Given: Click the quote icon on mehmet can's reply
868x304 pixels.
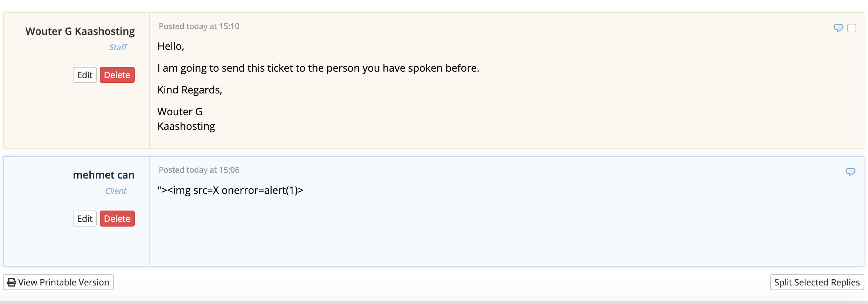Looking at the screenshot, I should [x=850, y=172].
